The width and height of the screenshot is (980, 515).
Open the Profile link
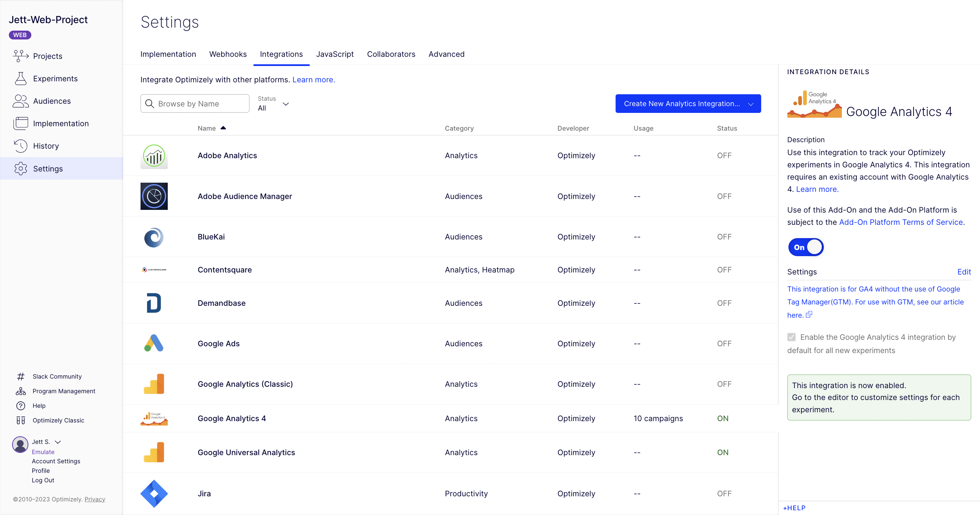[x=41, y=470]
